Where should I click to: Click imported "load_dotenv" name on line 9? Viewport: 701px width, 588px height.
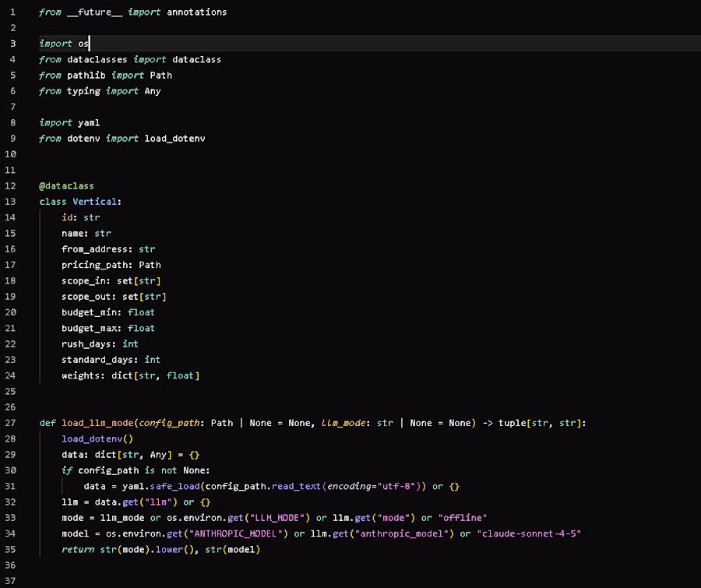coord(174,139)
